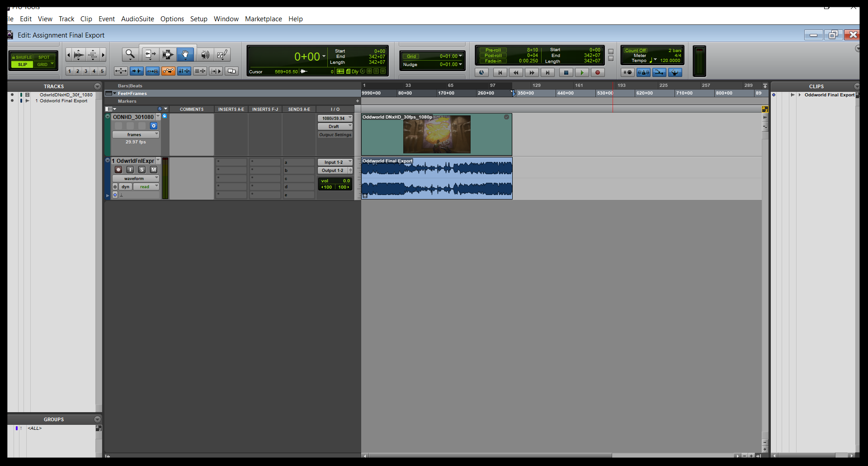Open the Setup menu
The width and height of the screenshot is (868, 466).
[198, 19]
